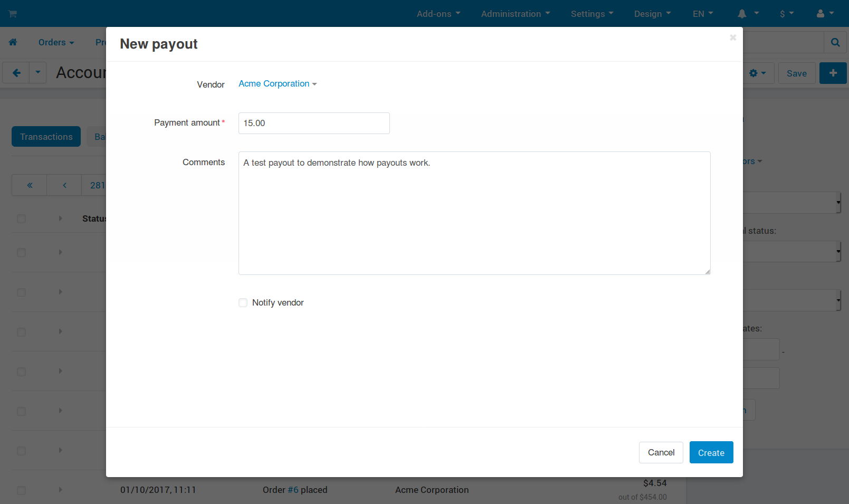Expand the Order #6 transaction row arrow

[x=60, y=490]
